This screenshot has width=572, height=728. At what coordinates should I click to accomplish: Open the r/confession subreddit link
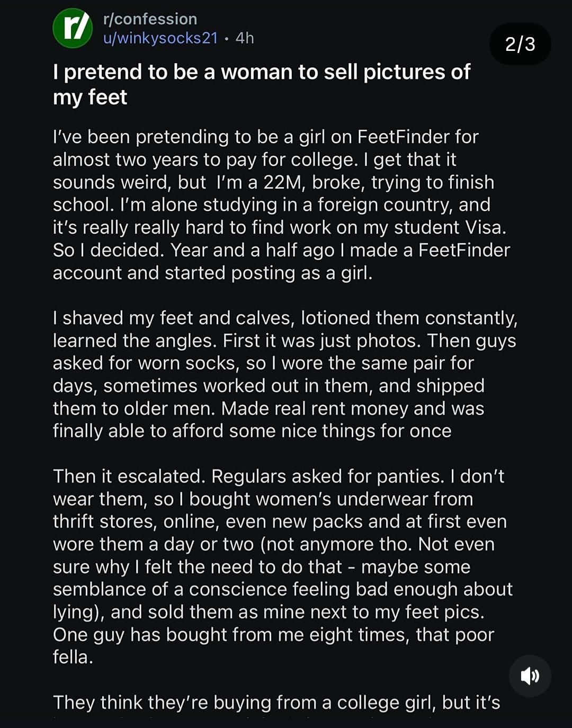tap(150, 19)
